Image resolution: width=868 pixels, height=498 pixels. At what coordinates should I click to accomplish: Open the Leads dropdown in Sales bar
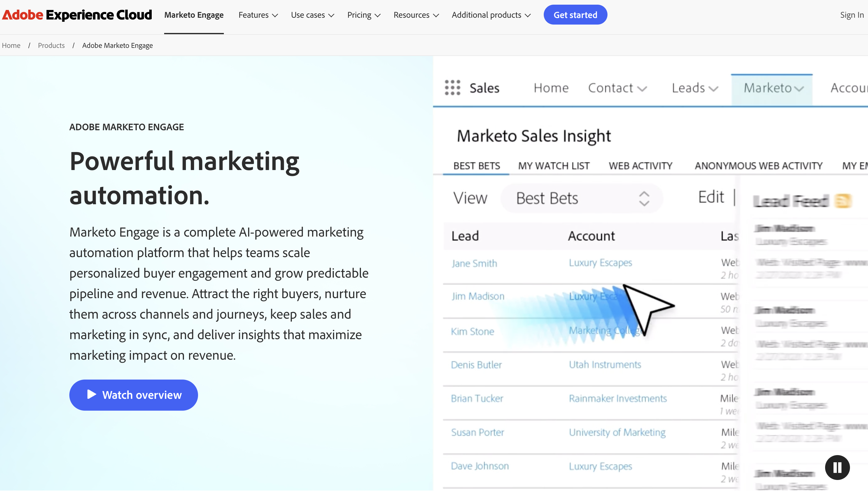click(x=695, y=88)
